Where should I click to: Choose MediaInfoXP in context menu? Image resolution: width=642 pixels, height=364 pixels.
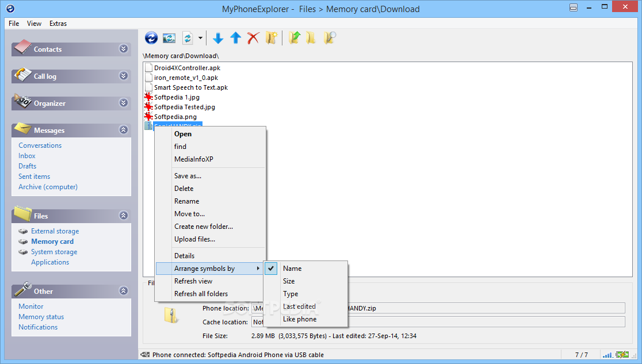tap(209, 159)
